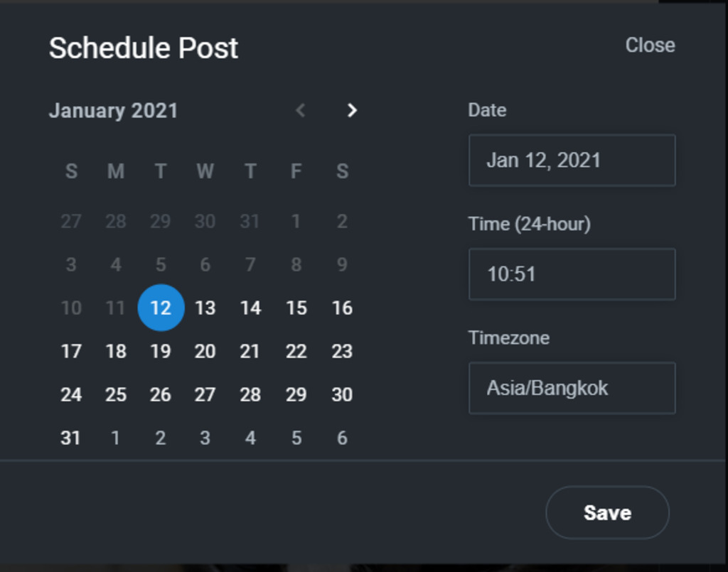Edit the Time (24-hour) field
This screenshot has width=728, height=572.
tap(572, 274)
